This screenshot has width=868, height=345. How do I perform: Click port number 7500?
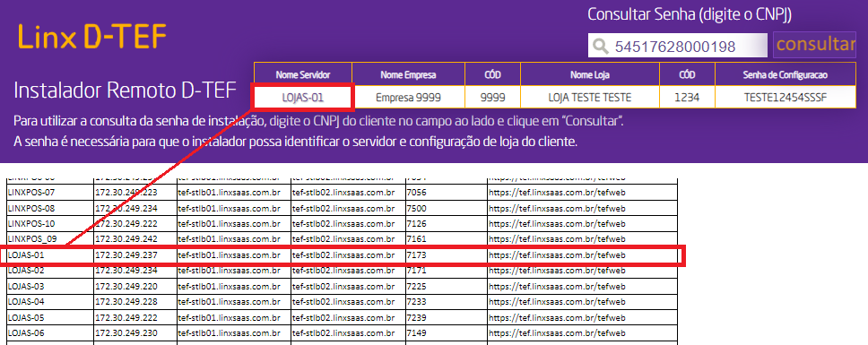(416, 208)
